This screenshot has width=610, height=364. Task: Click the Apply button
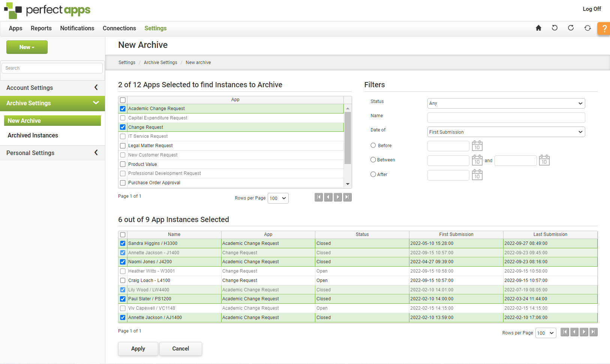[x=138, y=349]
